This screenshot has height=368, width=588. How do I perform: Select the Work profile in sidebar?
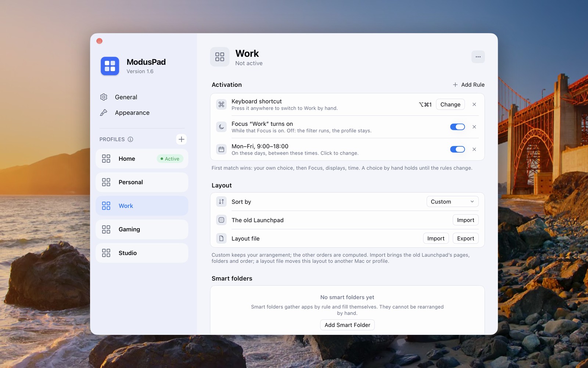(142, 206)
